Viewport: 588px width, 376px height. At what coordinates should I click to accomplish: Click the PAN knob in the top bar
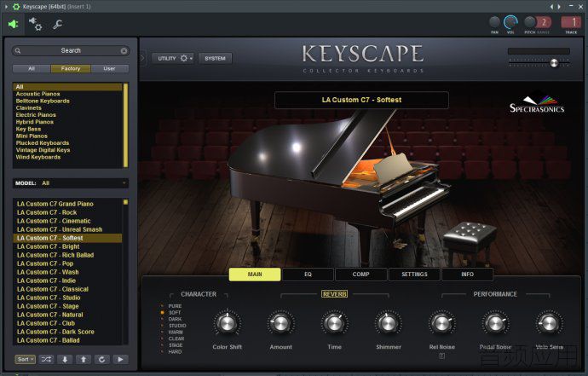tap(494, 22)
